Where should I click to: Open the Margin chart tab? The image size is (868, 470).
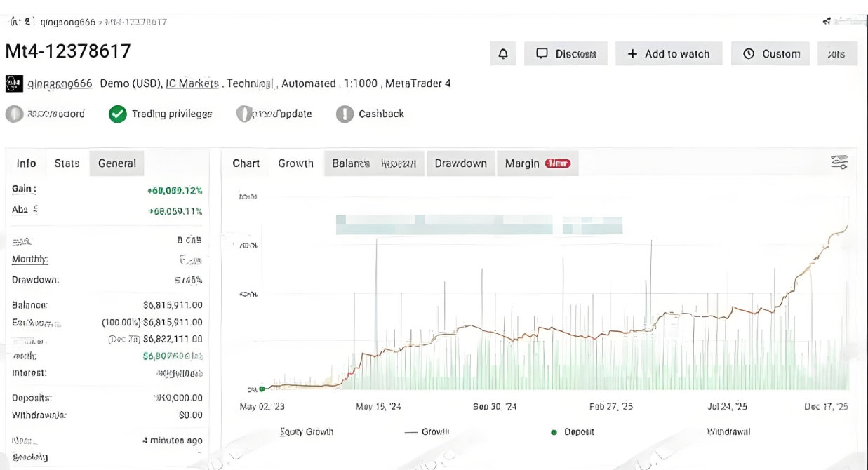click(522, 163)
